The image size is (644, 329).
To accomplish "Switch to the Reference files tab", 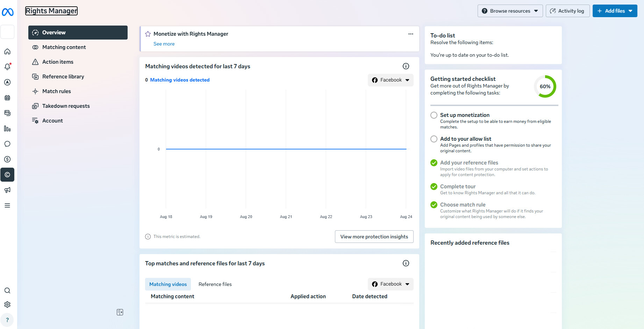I will click(215, 284).
